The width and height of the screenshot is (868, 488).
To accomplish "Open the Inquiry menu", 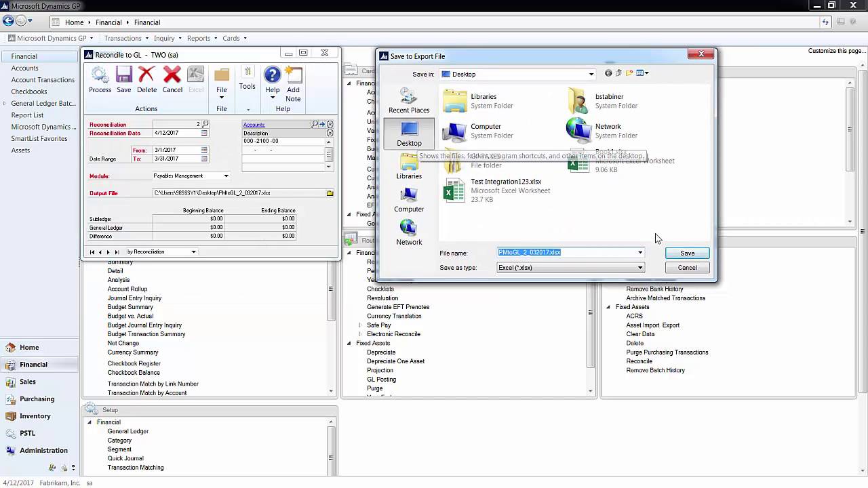I will (167, 39).
